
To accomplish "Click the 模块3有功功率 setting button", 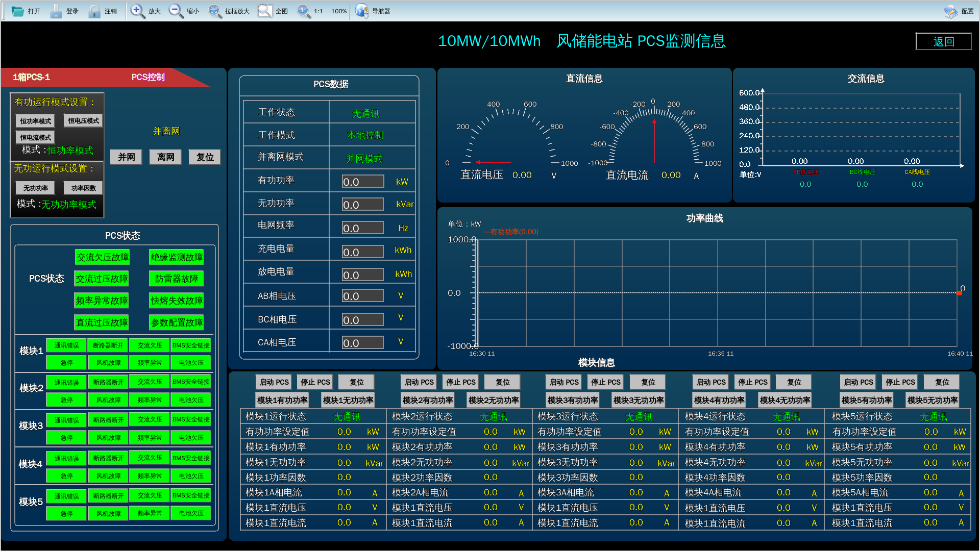I will point(572,400).
